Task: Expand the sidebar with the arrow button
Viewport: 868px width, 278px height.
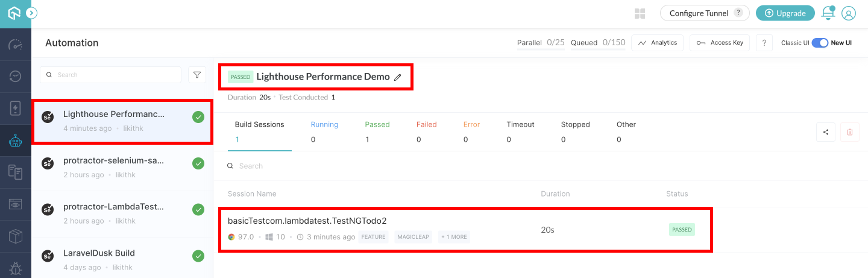Action: coord(32,13)
